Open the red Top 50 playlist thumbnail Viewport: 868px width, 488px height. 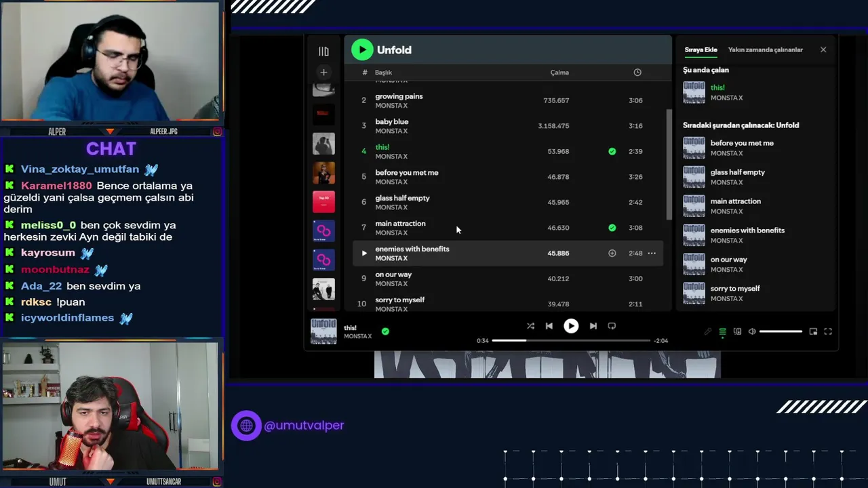323,202
